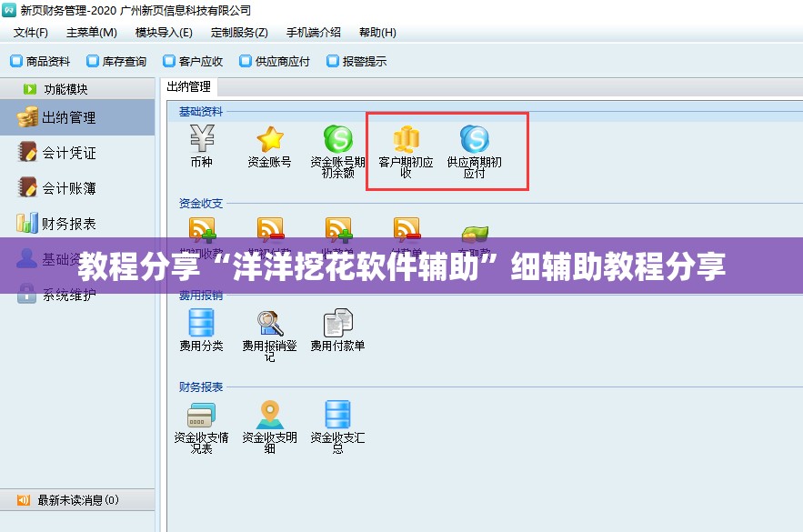The height and width of the screenshot is (532, 803).
Task: Select 会计凭证 module in sidebar
Action: [77, 153]
